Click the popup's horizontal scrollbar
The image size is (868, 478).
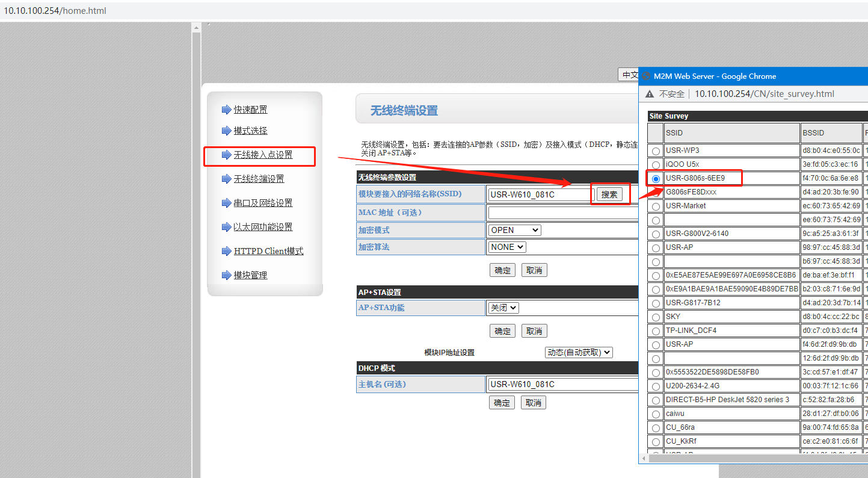(752, 459)
